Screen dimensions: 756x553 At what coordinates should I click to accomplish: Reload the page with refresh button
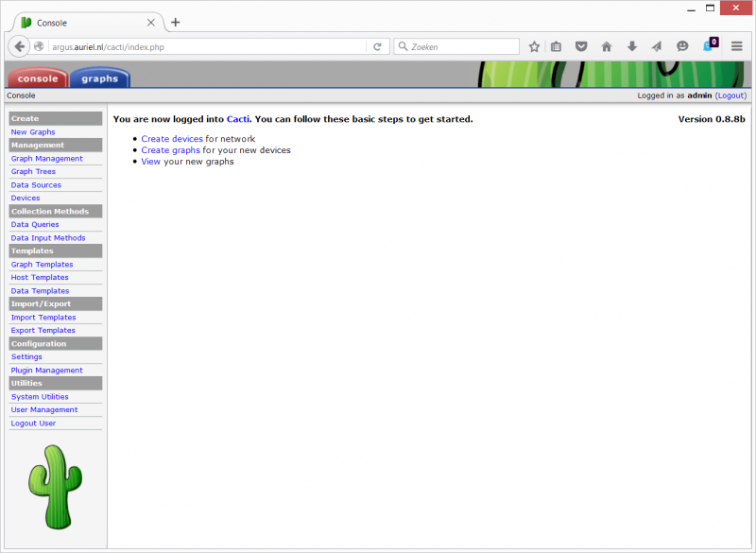click(x=377, y=46)
